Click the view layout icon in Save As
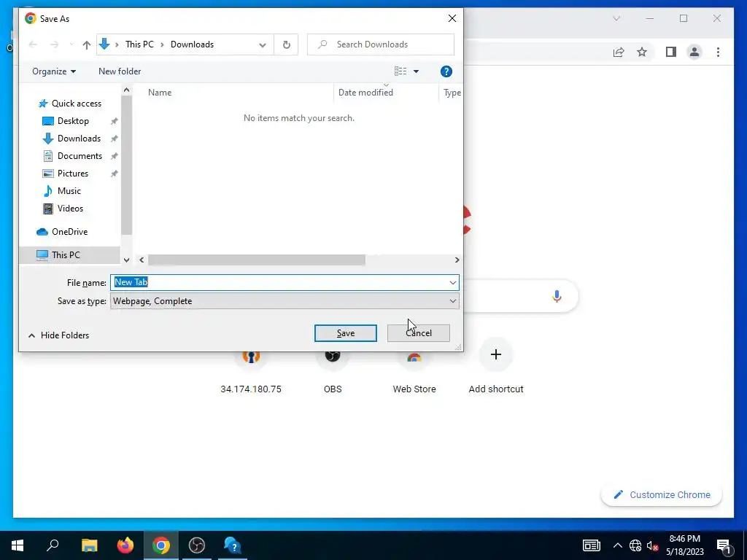Screen dimensions: 747x560 (400, 71)
